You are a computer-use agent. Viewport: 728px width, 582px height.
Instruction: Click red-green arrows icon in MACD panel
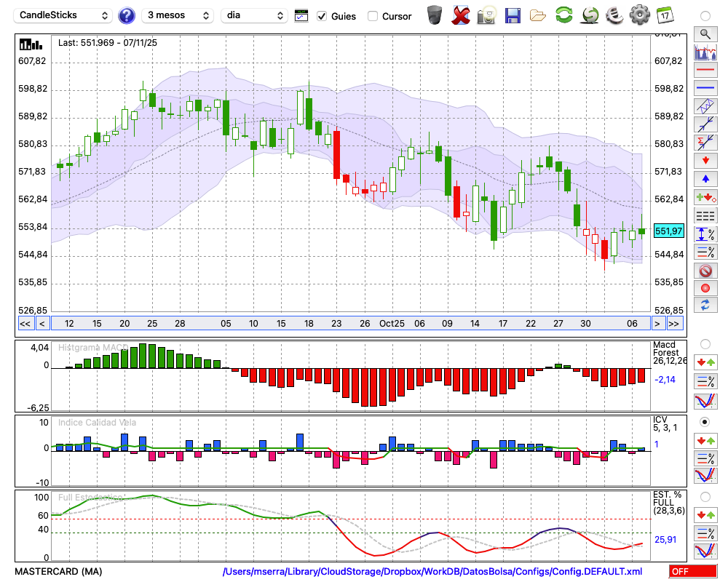click(x=705, y=362)
